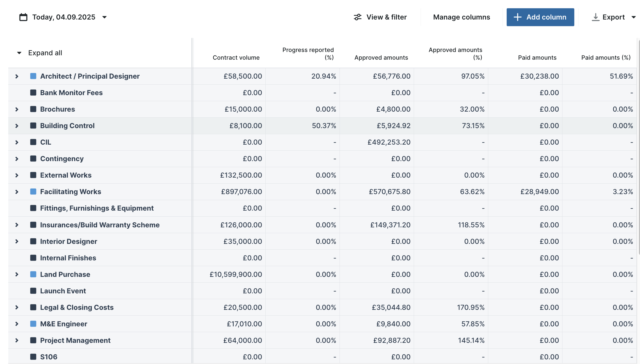This screenshot has height=364, width=640.
Task: Expand the Building Control row
Action: (17, 126)
